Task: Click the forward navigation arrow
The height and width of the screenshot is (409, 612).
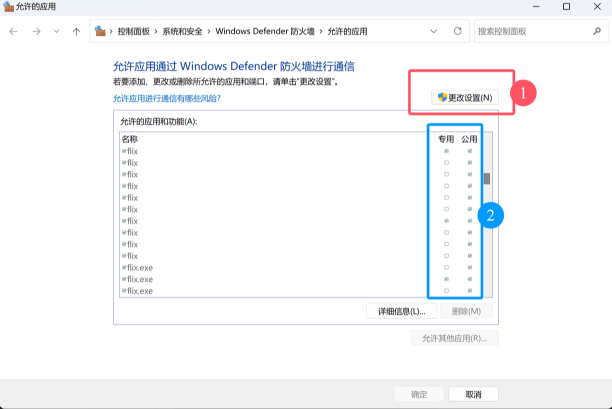Action: (x=35, y=31)
